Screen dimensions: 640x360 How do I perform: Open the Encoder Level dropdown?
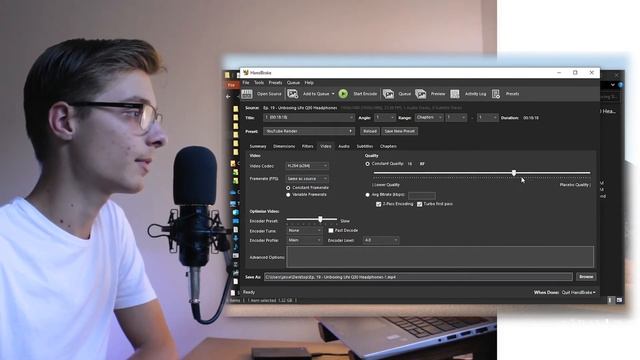(x=381, y=240)
